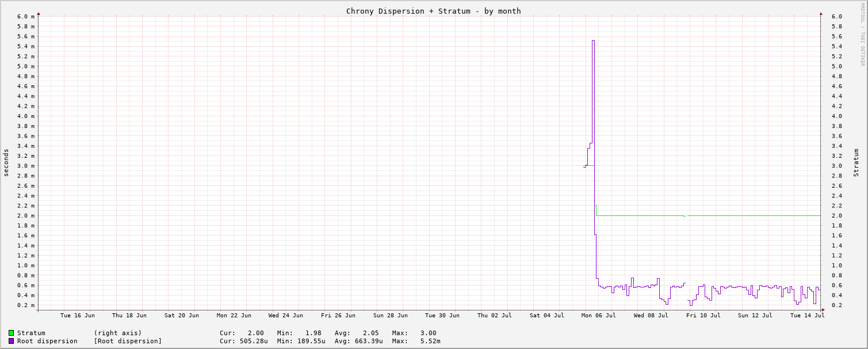Click x-axis label 'Wed 08 Jul'
868x349 pixels.
tap(651, 315)
